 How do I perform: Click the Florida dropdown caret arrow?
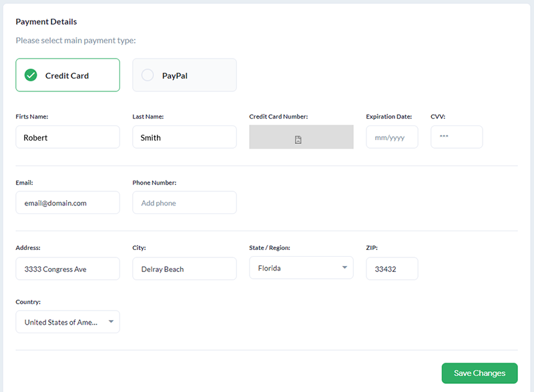pyautogui.click(x=344, y=267)
